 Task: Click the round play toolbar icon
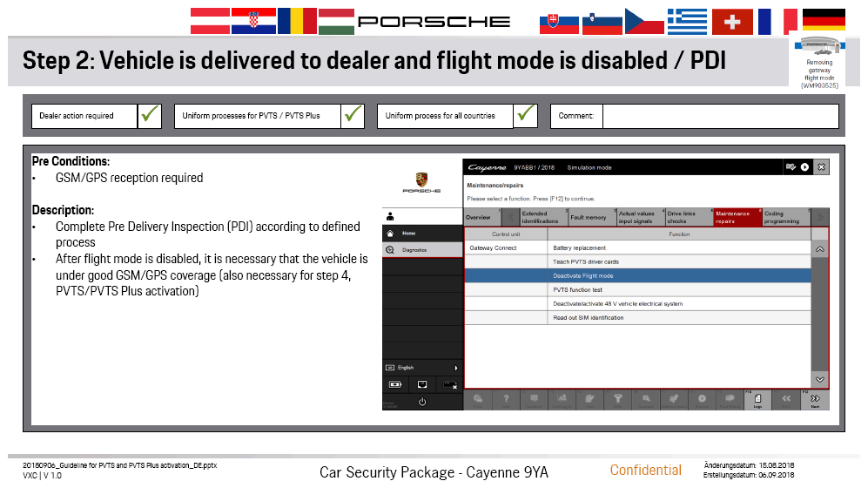(702, 399)
